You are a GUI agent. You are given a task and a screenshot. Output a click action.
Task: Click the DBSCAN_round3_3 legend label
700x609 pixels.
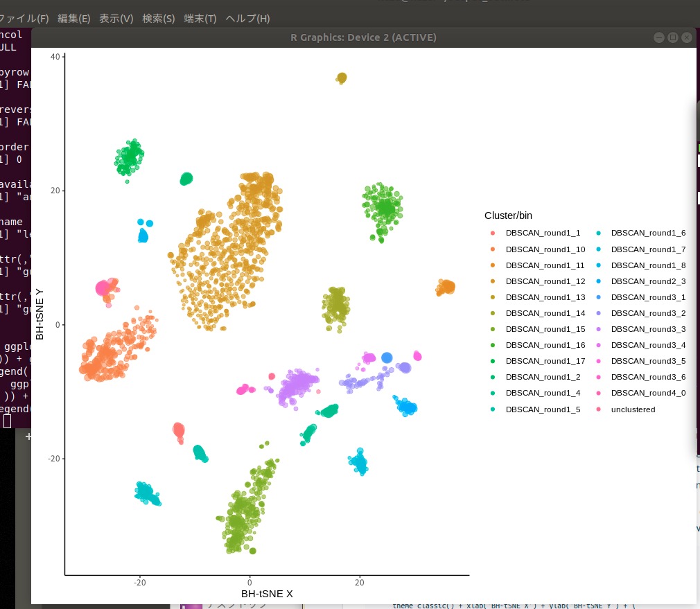648,329
